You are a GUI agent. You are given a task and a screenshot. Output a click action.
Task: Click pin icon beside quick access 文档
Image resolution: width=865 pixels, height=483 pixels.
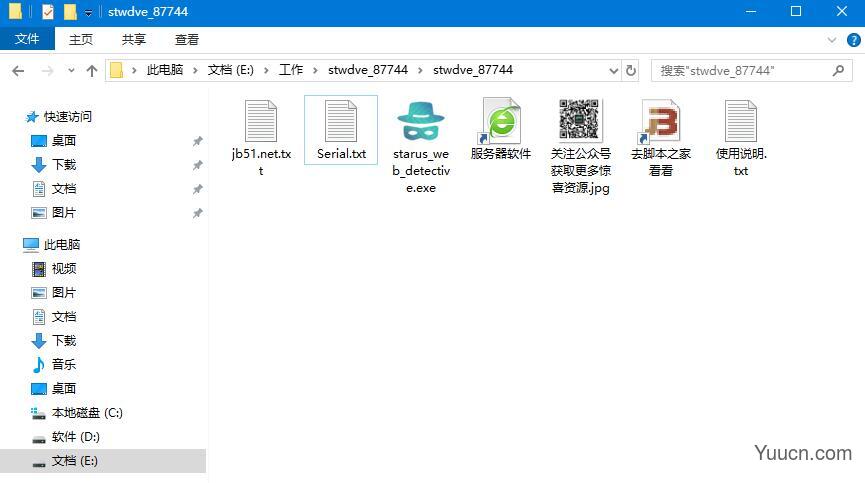pos(197,189)
